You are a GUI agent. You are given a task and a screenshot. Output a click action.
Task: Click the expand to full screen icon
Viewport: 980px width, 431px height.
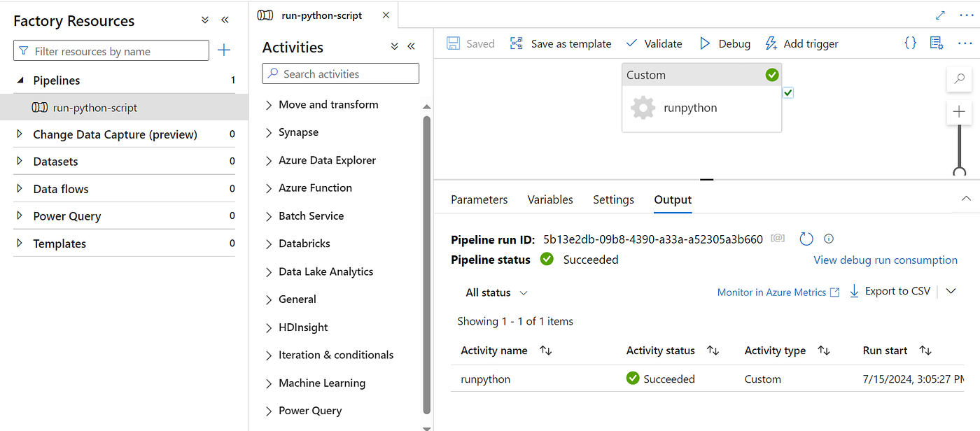click(x=940, y=15)
